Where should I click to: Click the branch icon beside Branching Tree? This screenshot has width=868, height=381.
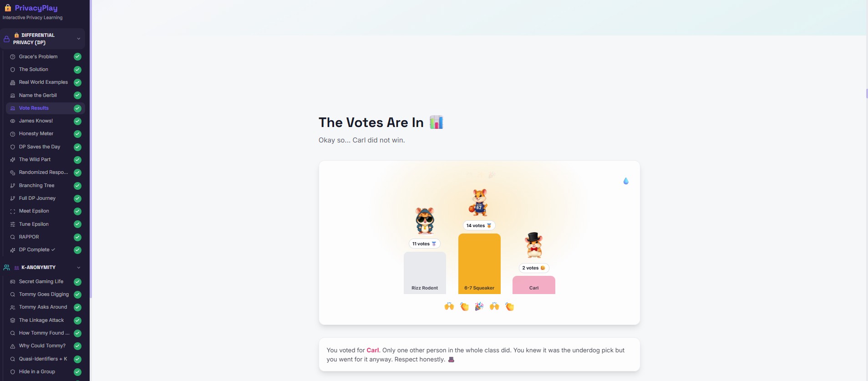(13, 186)
